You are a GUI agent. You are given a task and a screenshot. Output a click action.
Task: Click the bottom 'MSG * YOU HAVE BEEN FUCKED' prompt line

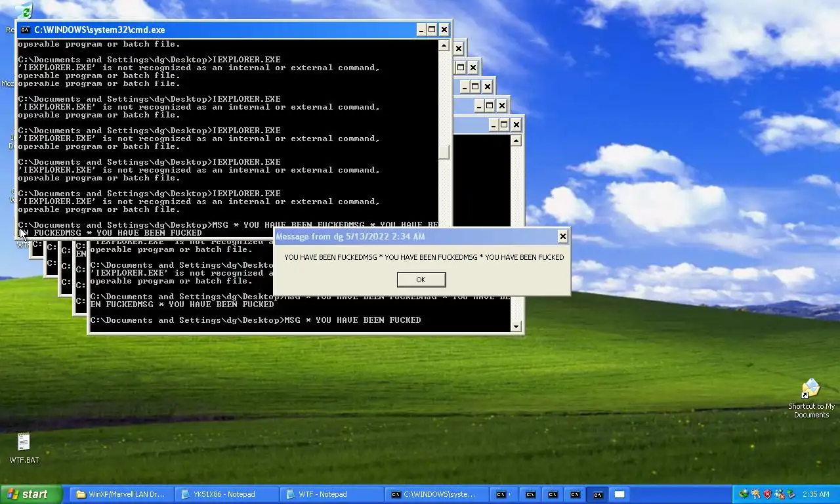point(256,320)
